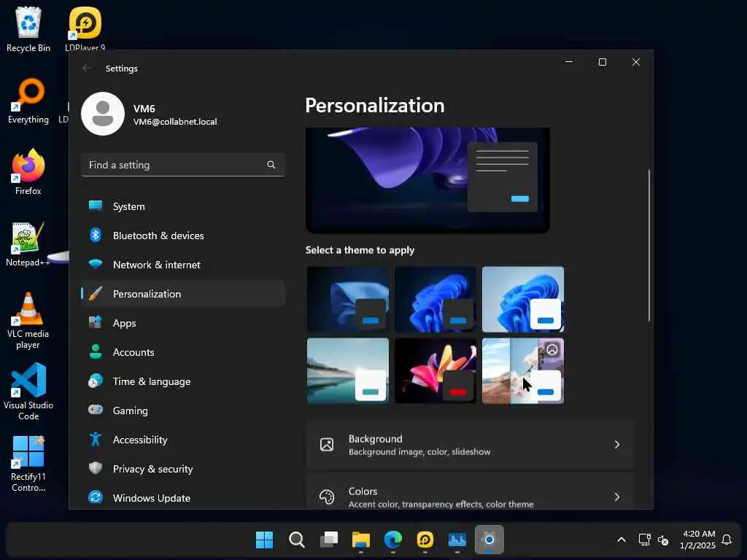This screenshot has height=560, width=747.
Task: Apply the Windows light bloom theme
Action: (x=522, y=299)
